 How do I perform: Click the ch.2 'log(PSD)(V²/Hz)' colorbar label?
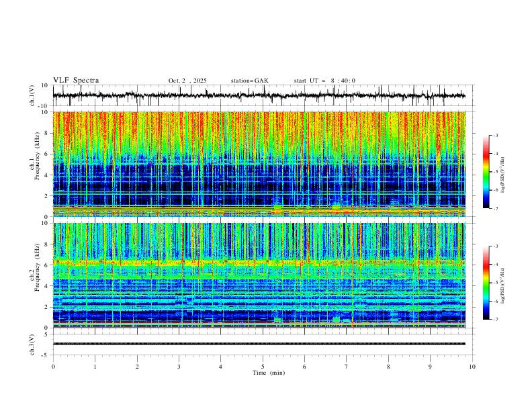click(503, 285)
